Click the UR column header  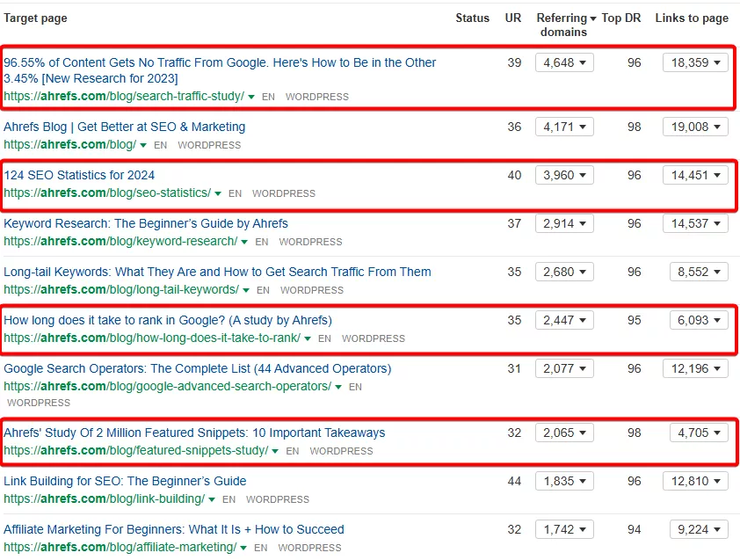513,18
